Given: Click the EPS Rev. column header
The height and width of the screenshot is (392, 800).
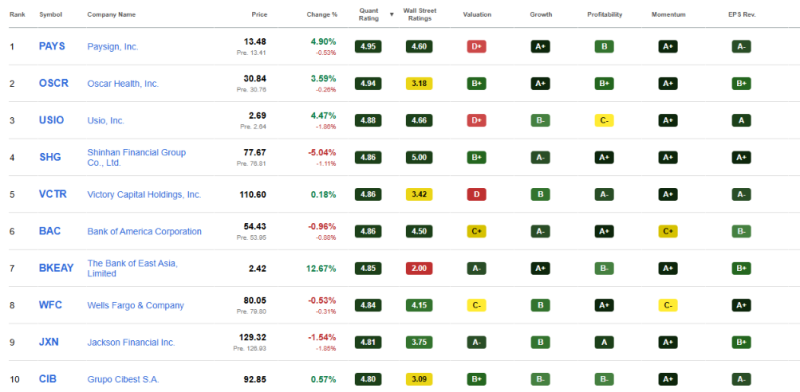Looking at the screenshot, I should [742, 15].
